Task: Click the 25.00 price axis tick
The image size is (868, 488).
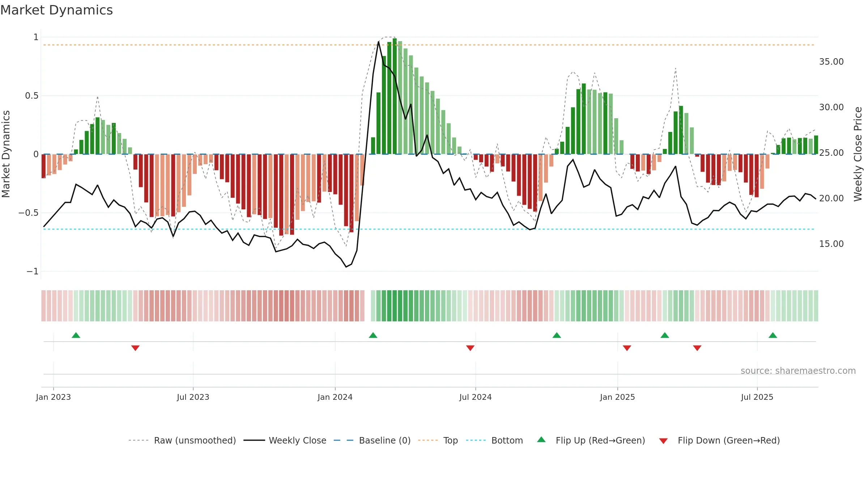Action: (831, 153)
